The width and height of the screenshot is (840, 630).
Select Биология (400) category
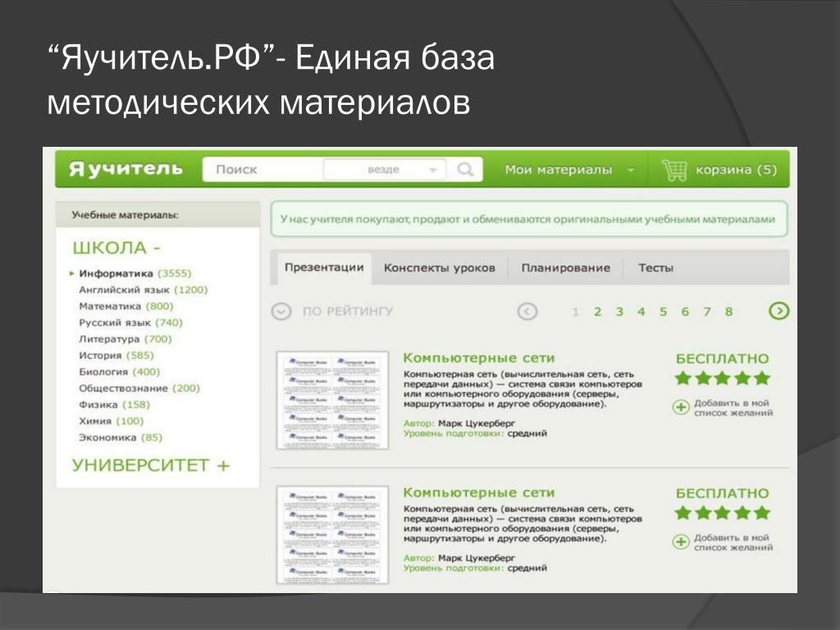coord(120,372)
